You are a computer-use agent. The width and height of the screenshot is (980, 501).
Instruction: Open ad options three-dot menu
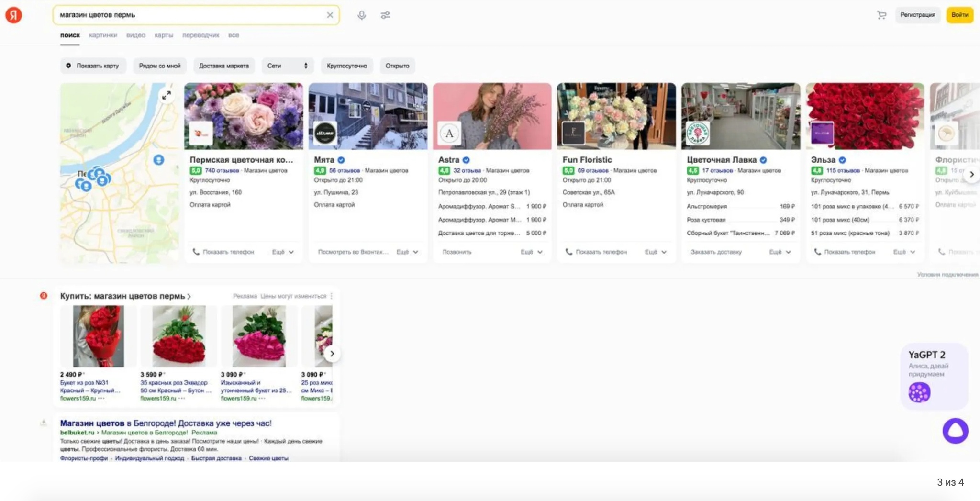pyautogui.click(x=331, y=296)
